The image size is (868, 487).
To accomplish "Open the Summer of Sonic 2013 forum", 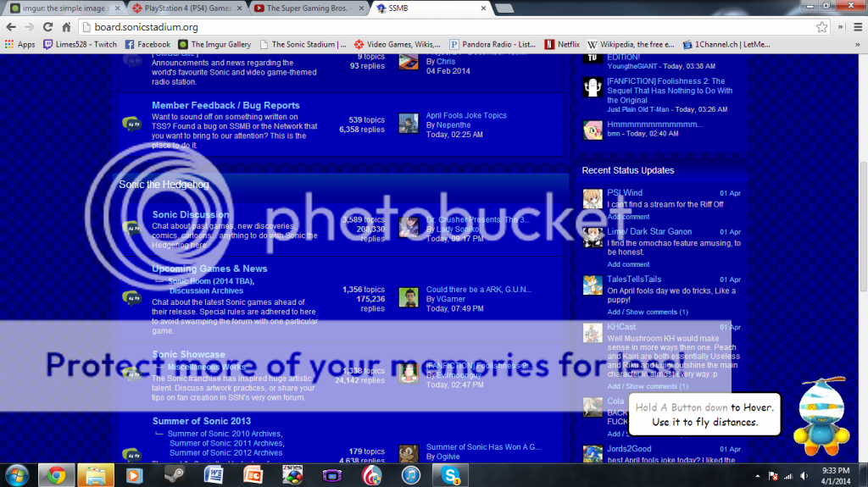I will [x=202, y=421].
